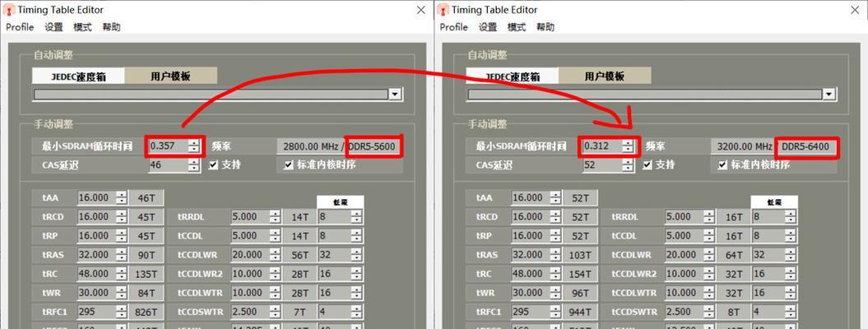Expand auto-adjust dropdown in left window
Viewport: 868px width, 329px height.
395,95
